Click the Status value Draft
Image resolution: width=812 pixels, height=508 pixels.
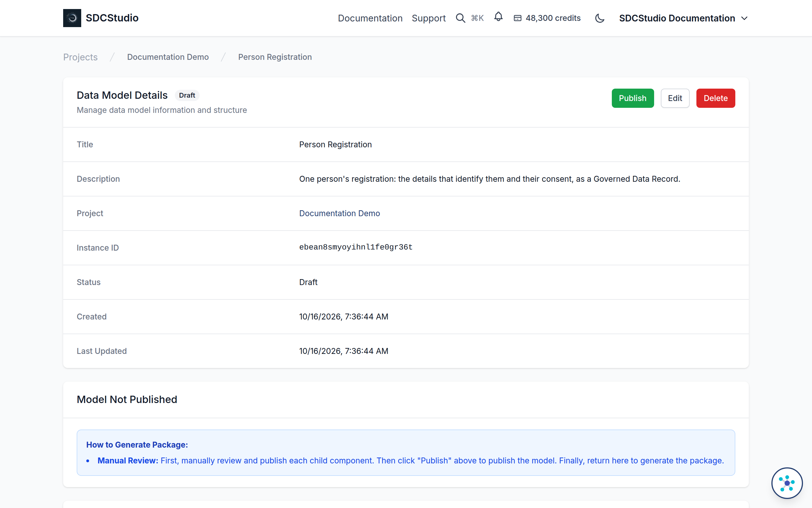point(308,282)
